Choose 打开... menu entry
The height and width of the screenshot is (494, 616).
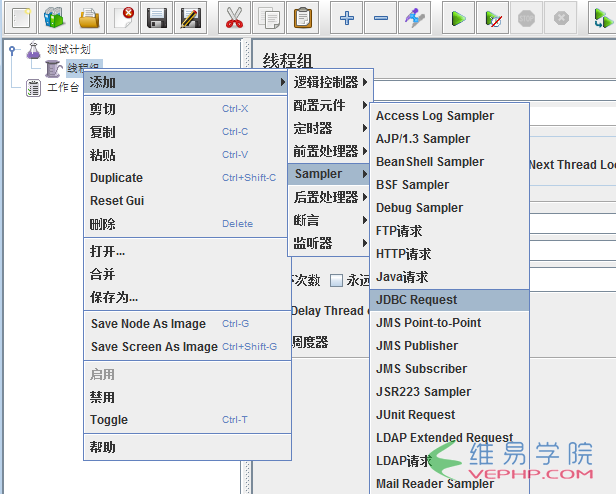coord(185,251)
